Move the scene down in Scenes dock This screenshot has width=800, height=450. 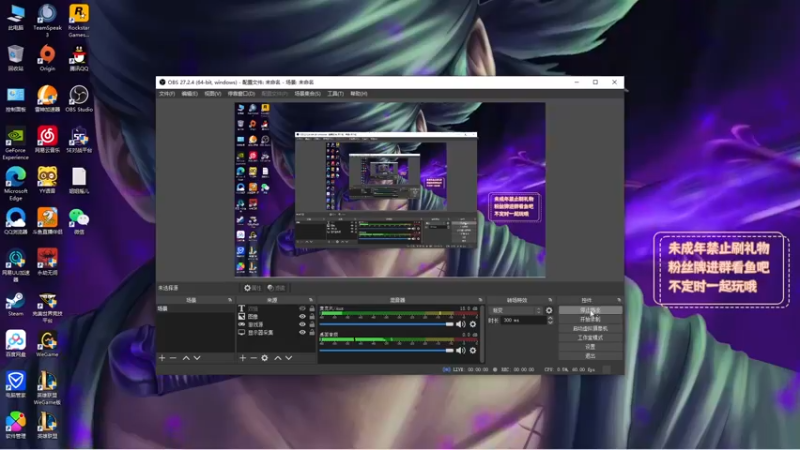pyautogui.click(x=197, y=358)
